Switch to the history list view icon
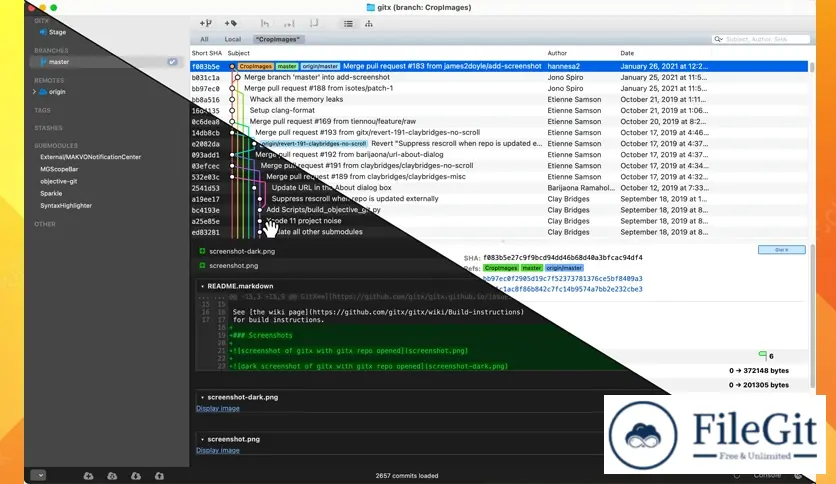 (348, 23)
